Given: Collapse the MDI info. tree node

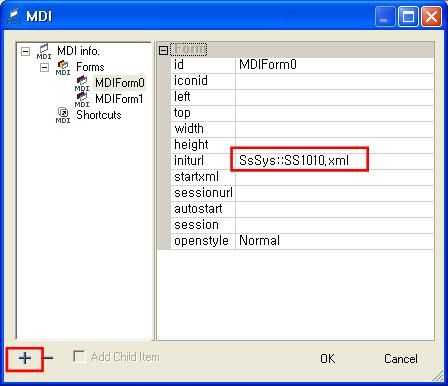Looking at the screenshot, I should point(25,52).
